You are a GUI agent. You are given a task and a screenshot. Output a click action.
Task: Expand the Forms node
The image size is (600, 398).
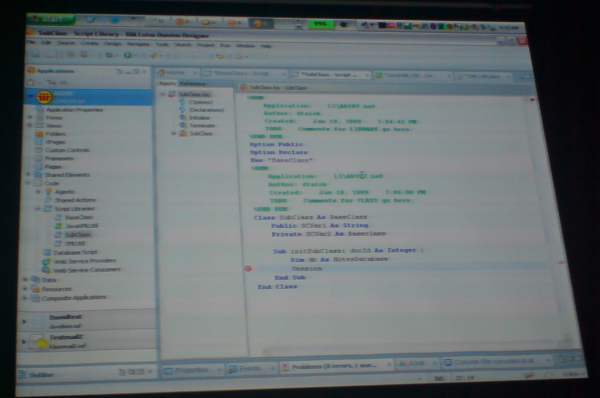30,117
